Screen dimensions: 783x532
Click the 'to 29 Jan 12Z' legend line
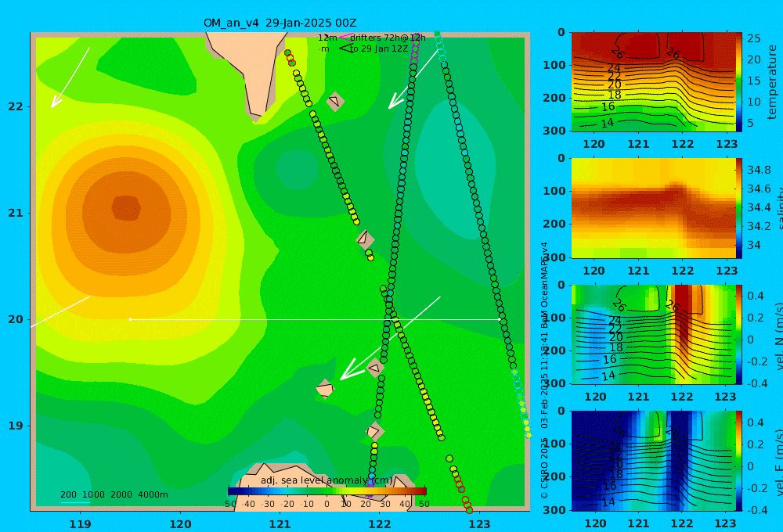(379, 49)
